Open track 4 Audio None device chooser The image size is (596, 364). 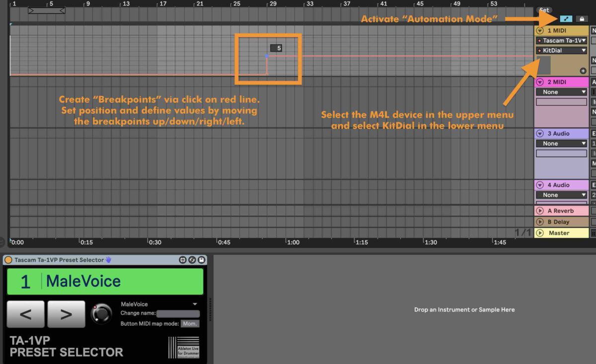(562, 195)
